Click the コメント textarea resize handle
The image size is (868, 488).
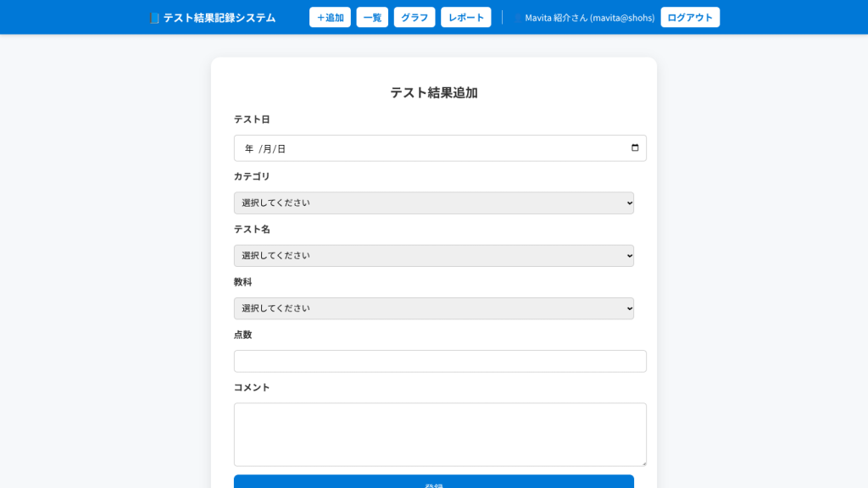tap(643, 463)
